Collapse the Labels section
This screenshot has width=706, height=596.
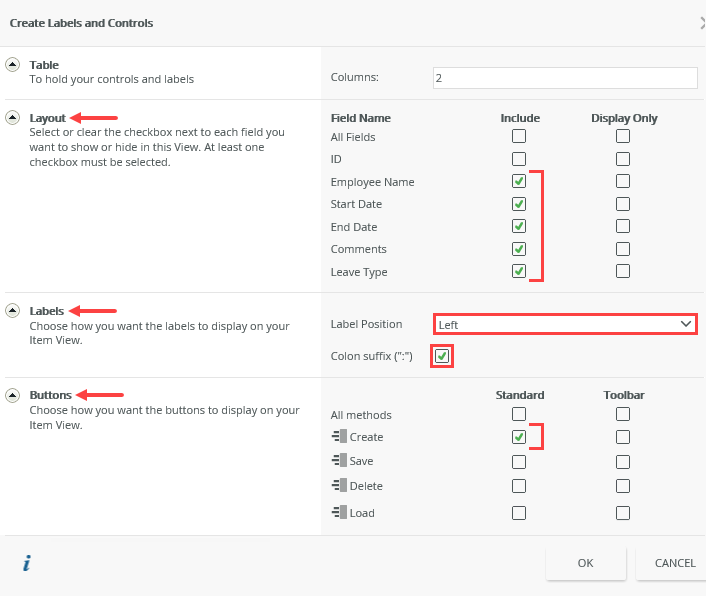point(13,311)
